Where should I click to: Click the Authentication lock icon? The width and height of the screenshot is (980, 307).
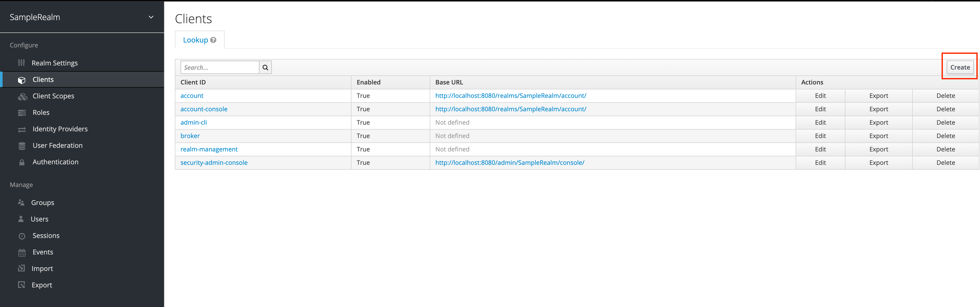(22, 162)
